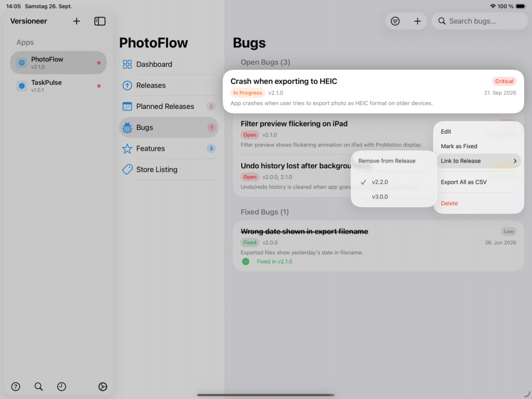532x399 pixels.
Task: Select v2.2.0 checked release option
Action: 394,182
